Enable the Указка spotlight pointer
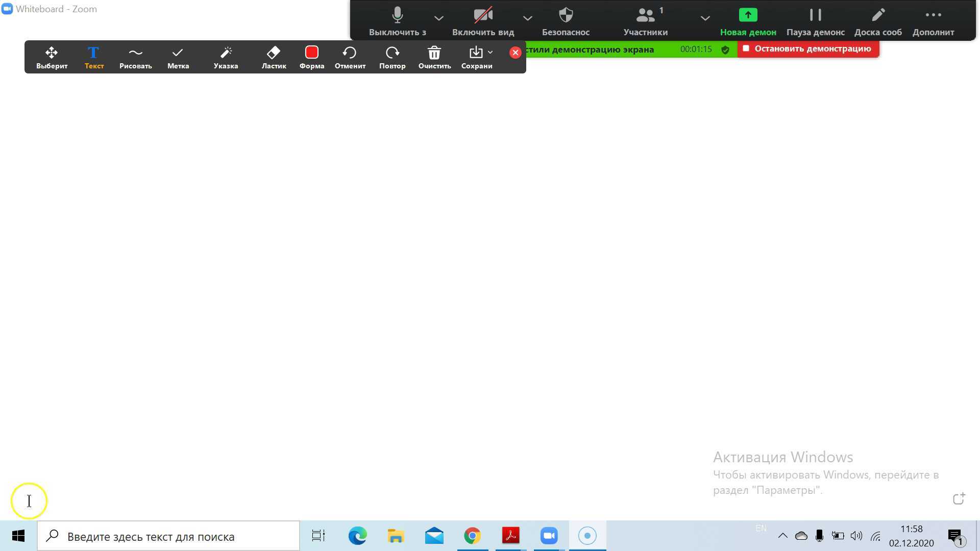The height and width of the screenshot is (551, 980). [226, 57]
